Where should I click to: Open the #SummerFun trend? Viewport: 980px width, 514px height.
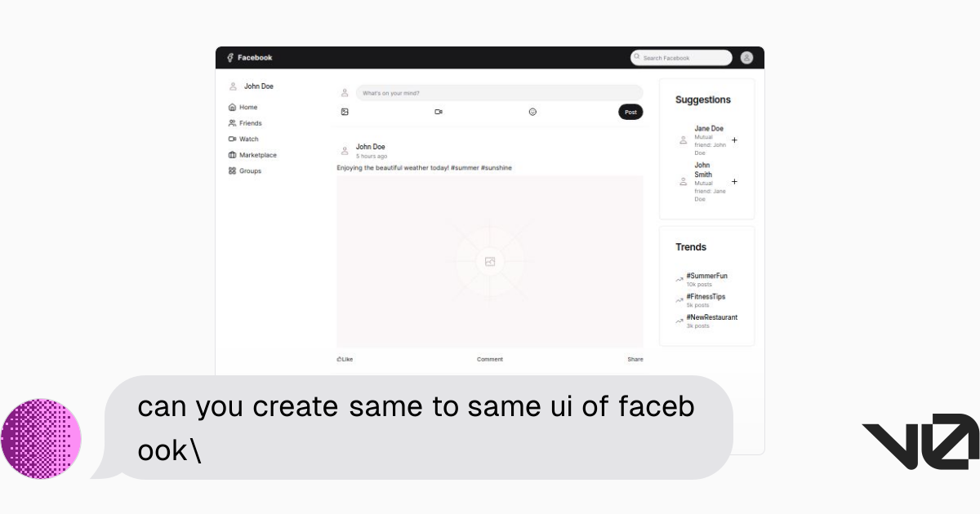pos(706,276)
